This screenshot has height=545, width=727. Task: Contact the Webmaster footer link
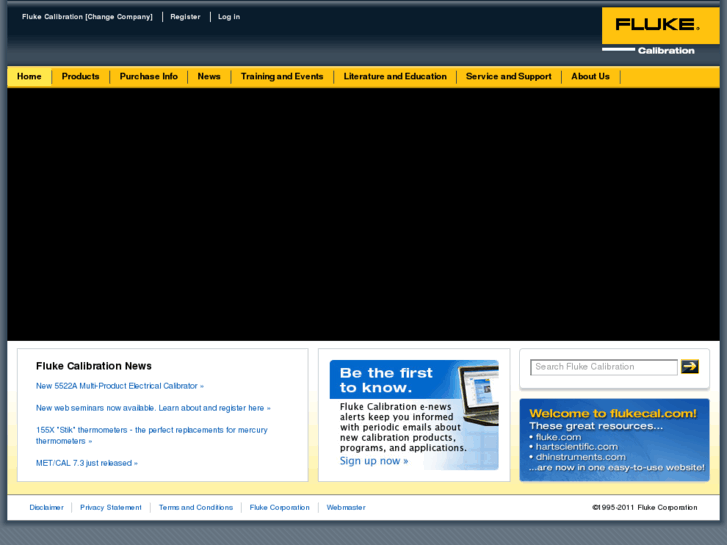[x=346, y=507]
